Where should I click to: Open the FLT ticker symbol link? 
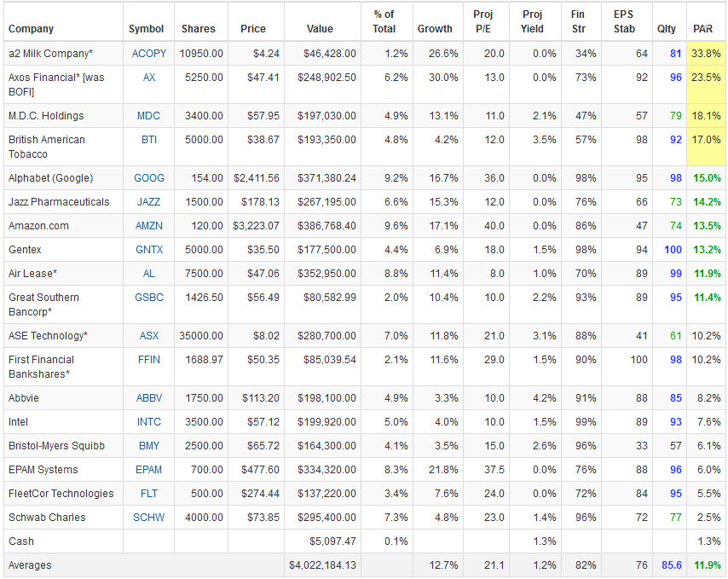[x=148, y=493]
